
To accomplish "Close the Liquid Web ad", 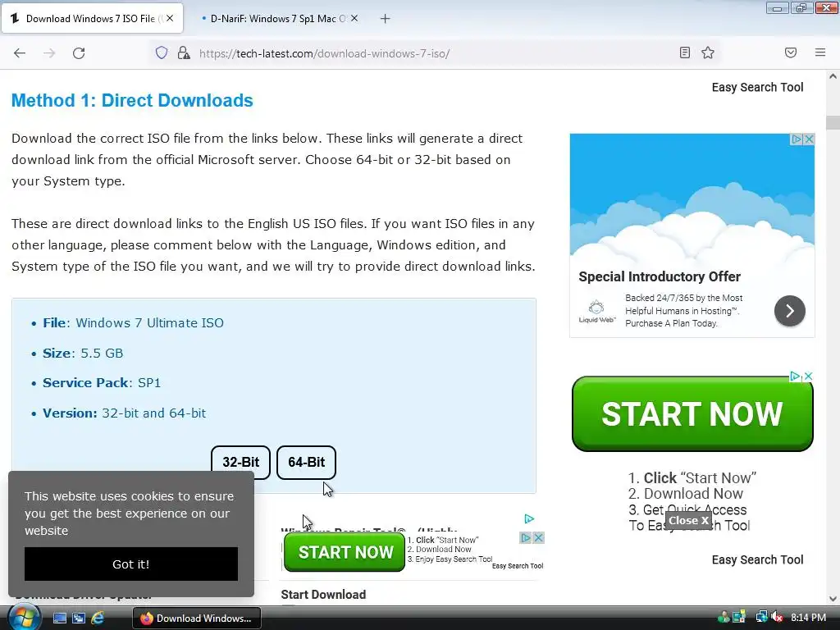I will (x=809, y=139).
